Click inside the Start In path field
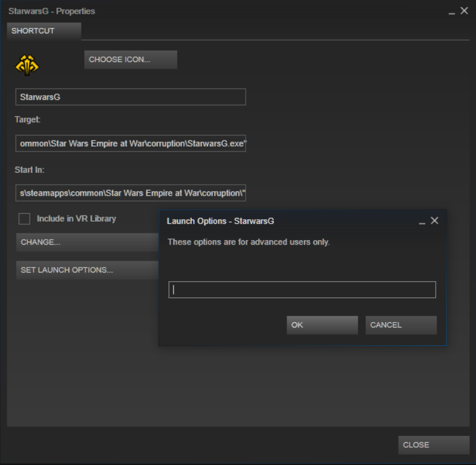Screen dimensions: 476x465 tap(131, 193)
